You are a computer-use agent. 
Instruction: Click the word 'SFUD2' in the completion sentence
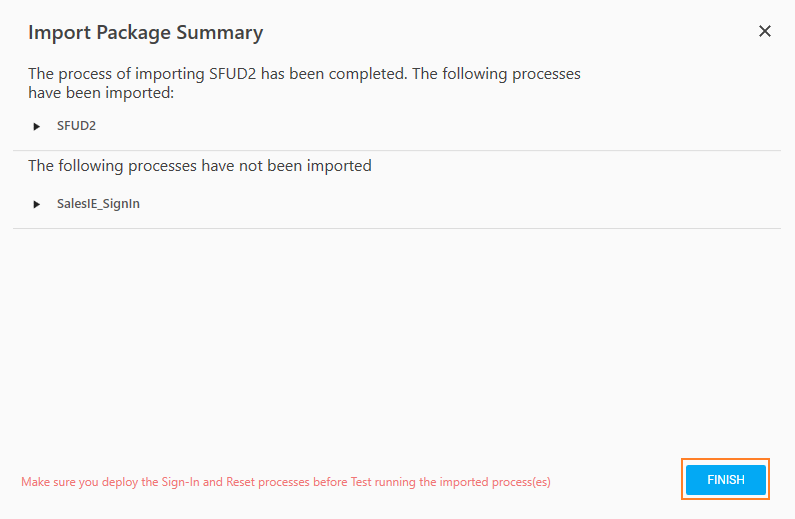coord(232,74)
